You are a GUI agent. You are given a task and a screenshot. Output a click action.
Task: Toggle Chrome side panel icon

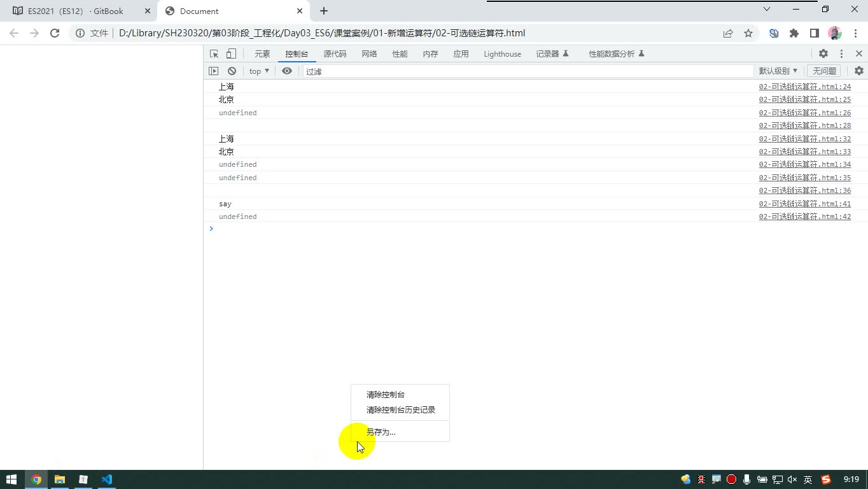815,33
